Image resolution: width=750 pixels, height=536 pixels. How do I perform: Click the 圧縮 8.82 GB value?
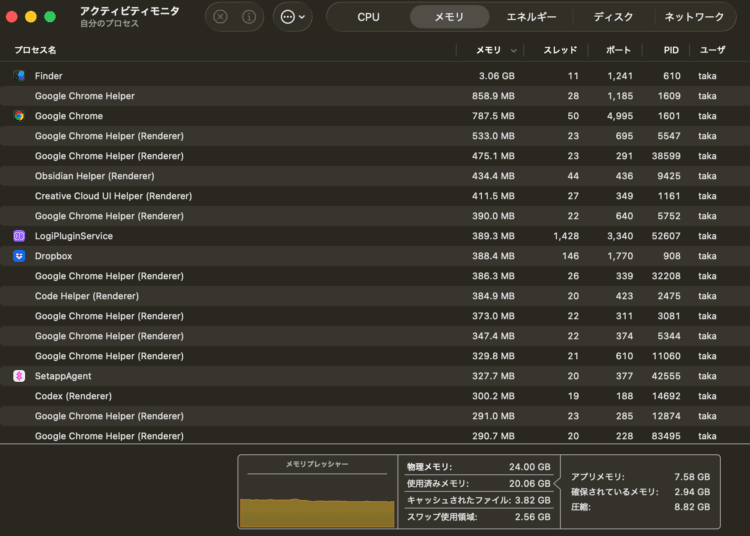point(692,507)
